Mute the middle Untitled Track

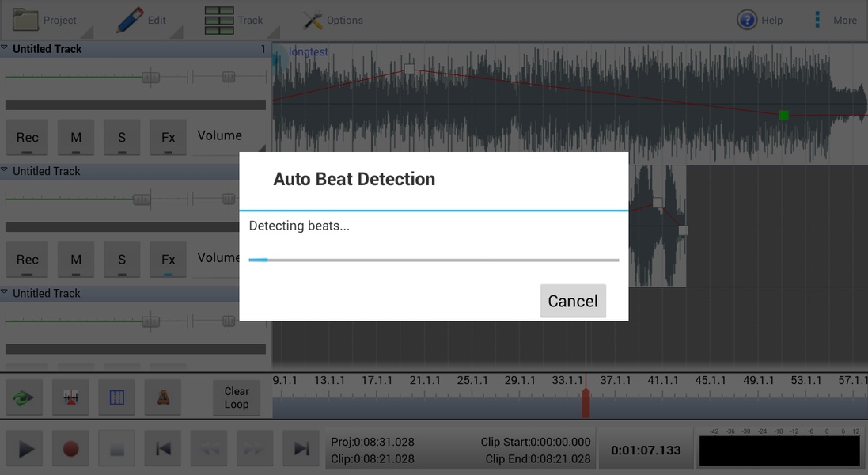[76, 260]
